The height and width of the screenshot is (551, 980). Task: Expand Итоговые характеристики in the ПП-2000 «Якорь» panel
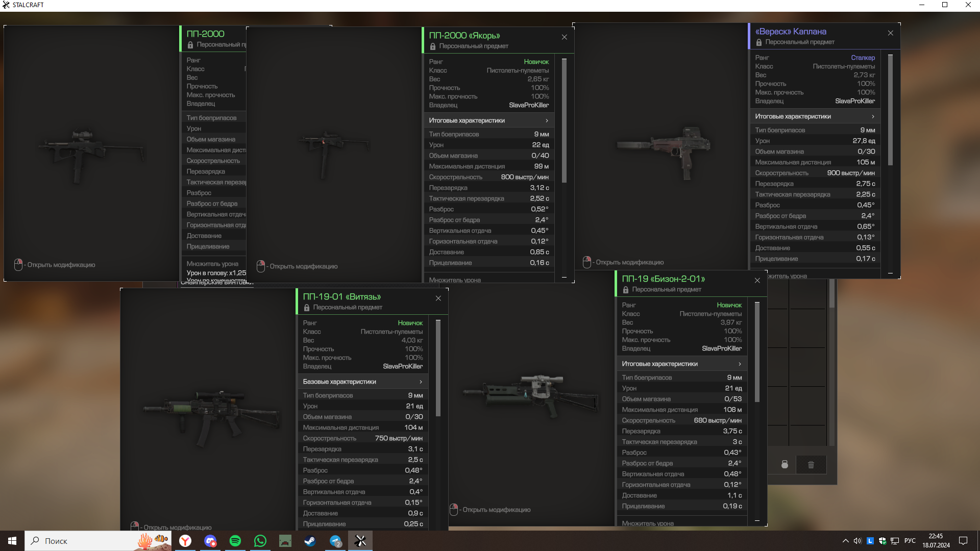(489, 120)
